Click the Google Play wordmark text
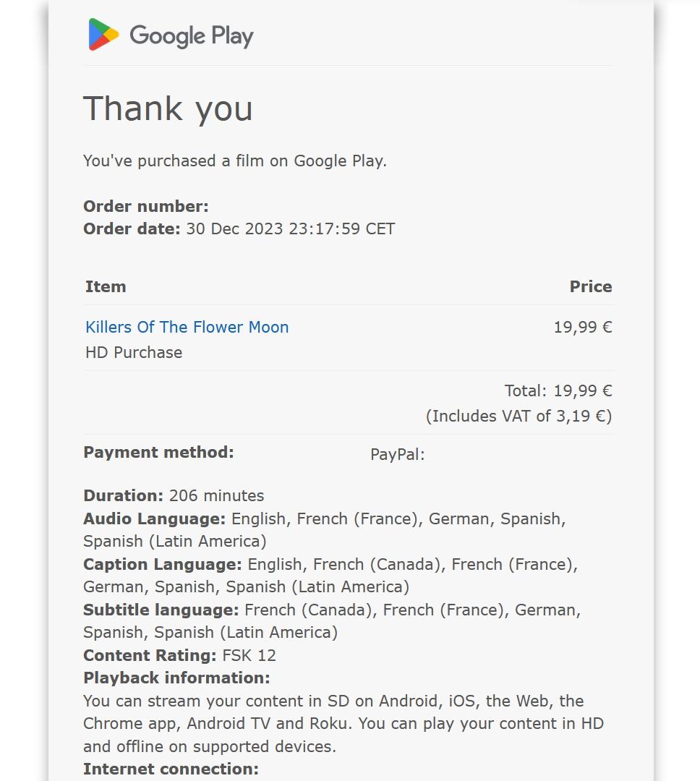This screenshot has height=781, width=700. (192, 35)
